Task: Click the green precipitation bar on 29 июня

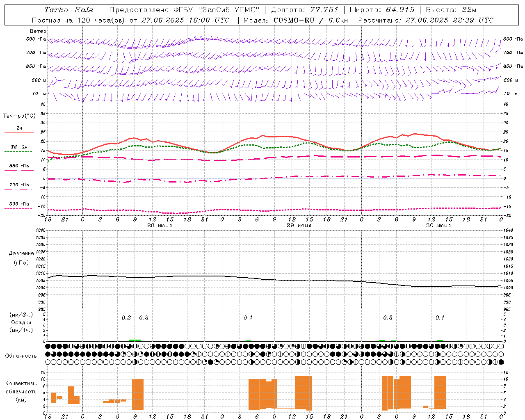Action: pyautogui.click(x=248, y=340)
